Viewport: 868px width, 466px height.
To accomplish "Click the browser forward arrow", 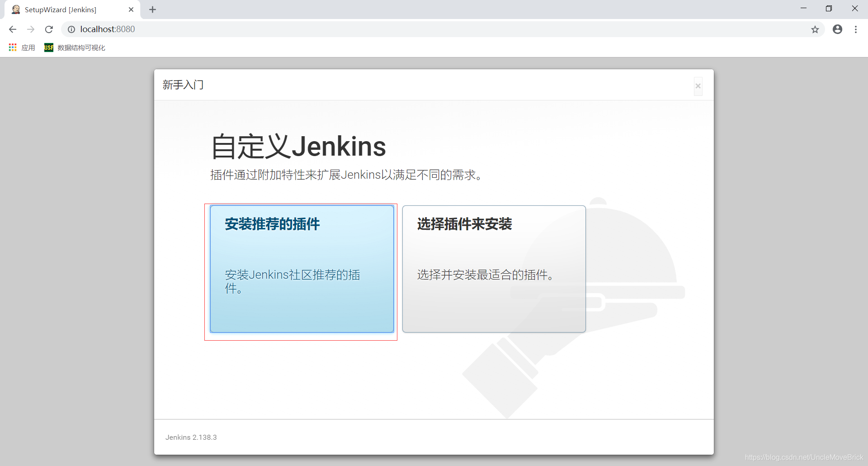I will click(31, 29).
